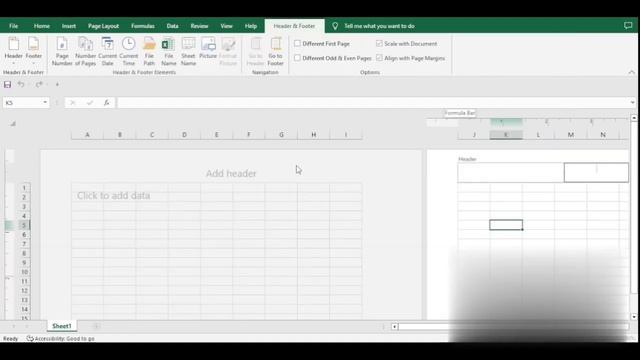Click Go to Header button
Viewport: 640px width, 360px height.
point(256,51)
